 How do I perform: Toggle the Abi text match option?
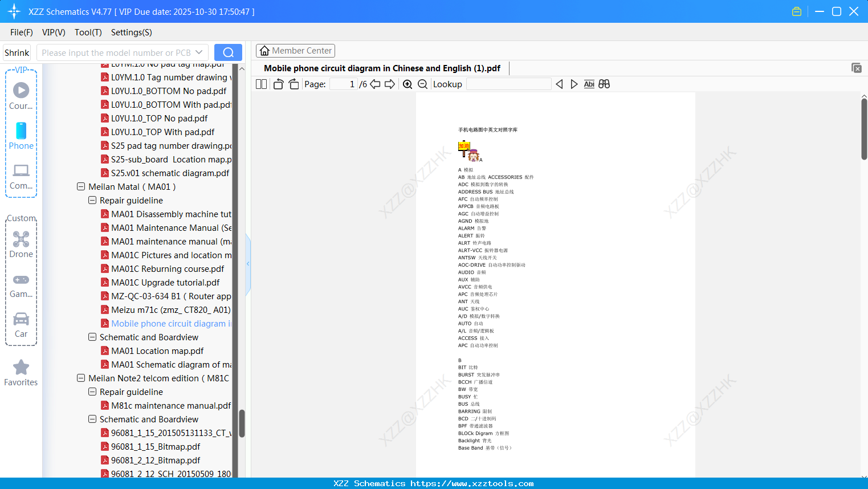(x=589, y=84)
